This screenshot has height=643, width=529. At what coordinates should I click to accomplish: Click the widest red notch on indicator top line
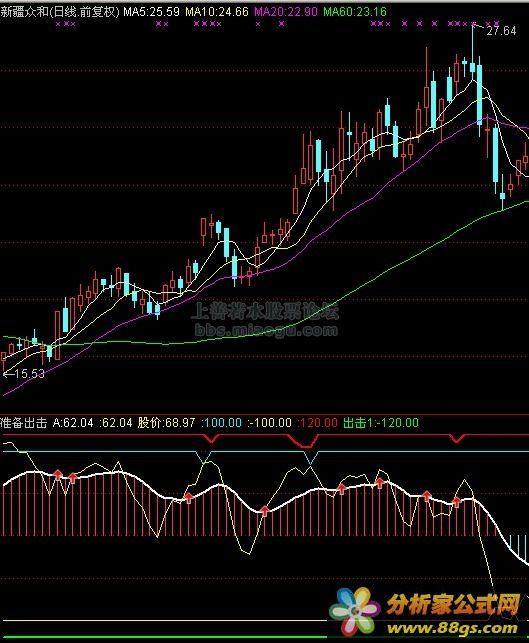pyautogui.click(x=303, y=441)
